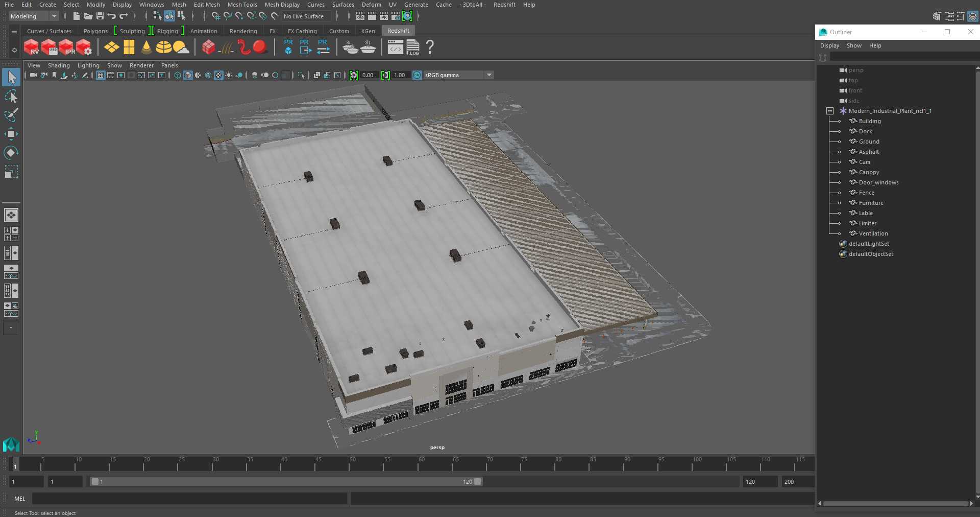
Task: Click the Save Scene disk icon
Action: 100,16
